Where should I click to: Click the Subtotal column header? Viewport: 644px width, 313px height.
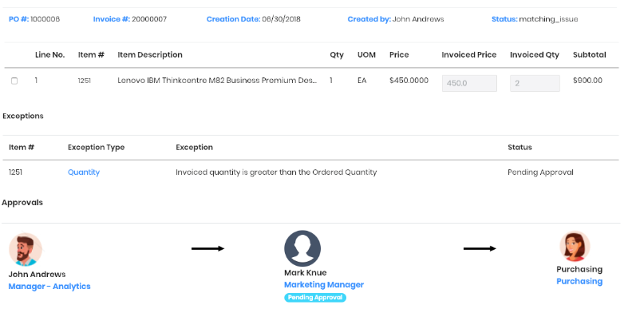coord(590,54)
